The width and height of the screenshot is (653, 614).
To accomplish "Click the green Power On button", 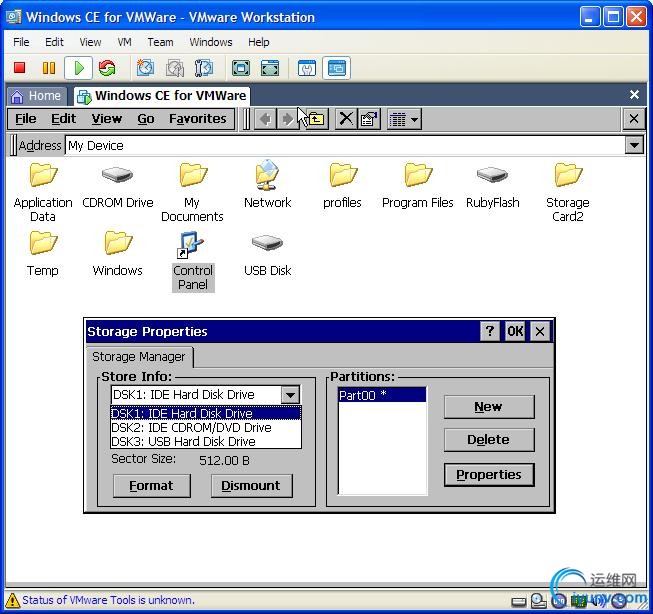I will (x=77, y=68).
